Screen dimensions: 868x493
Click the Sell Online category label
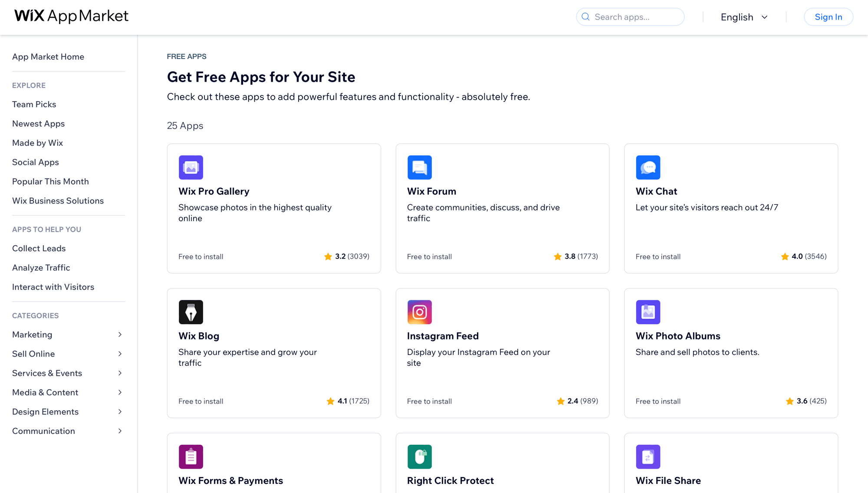33,354
